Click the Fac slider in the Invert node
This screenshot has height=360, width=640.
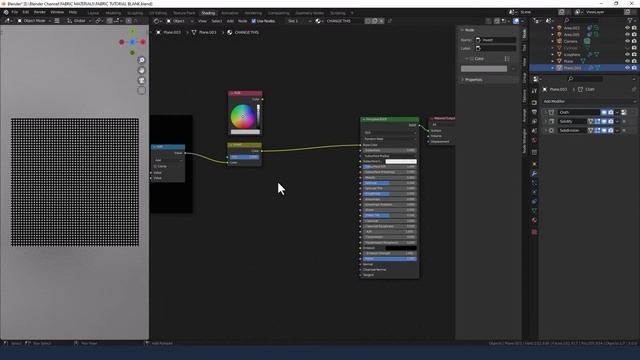point(244,157)
